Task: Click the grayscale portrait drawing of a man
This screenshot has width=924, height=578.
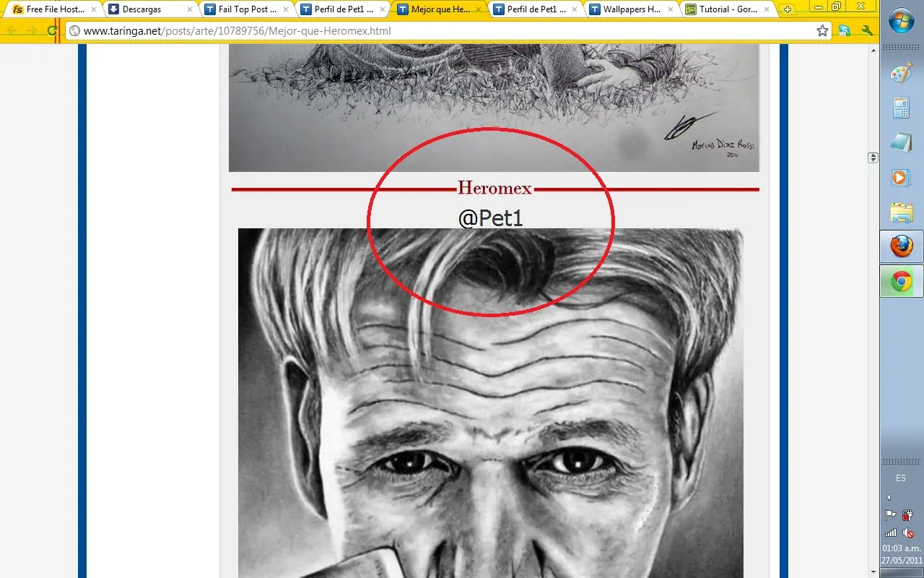Action: point(491,403)
